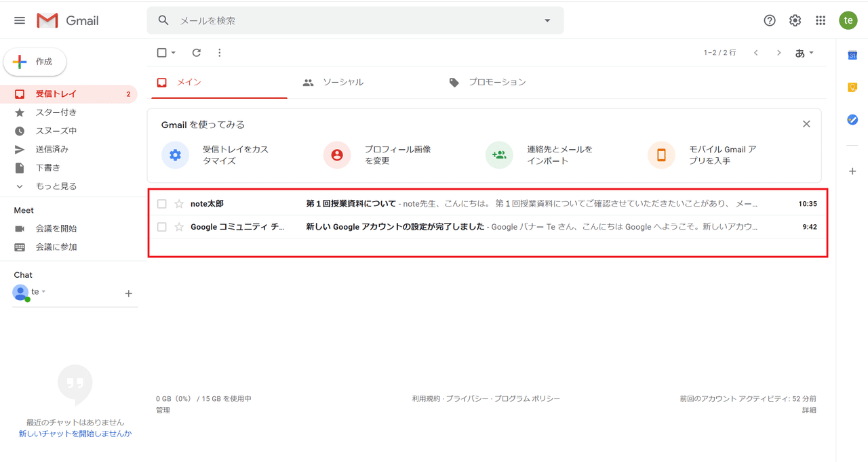868x462 pixels.
Task: Go to the newer messages arrow
Action: click(755, 53)
